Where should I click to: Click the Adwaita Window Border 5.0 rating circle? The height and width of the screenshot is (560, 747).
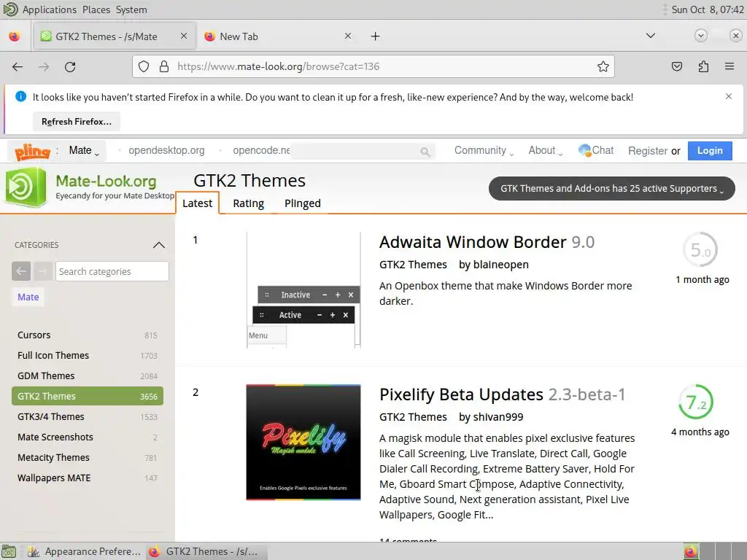click(x=700, y=249)
